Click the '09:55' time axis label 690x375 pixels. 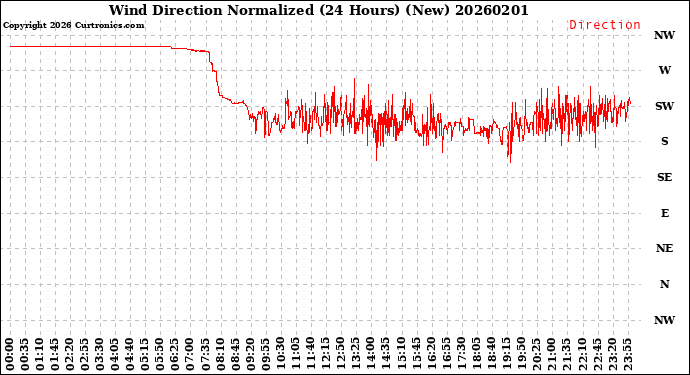tap(265, 355)
